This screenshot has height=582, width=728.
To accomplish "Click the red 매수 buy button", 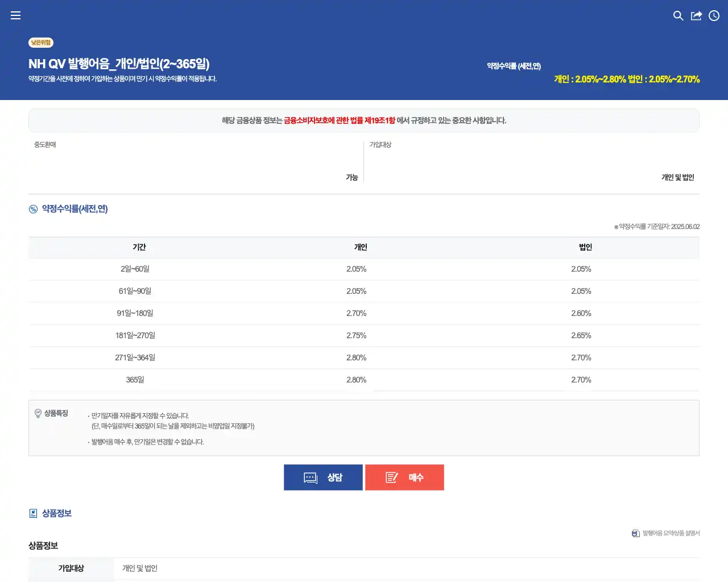I will coord(404,477).
